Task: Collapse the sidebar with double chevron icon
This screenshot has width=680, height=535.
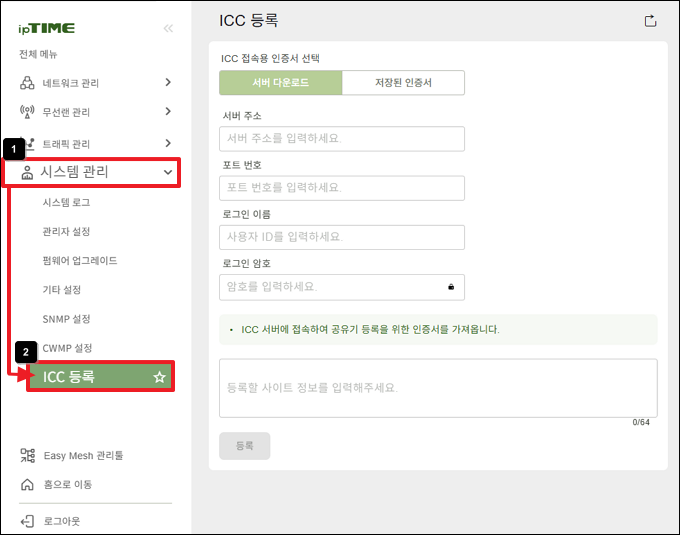Action: click(x=167, y=28)
